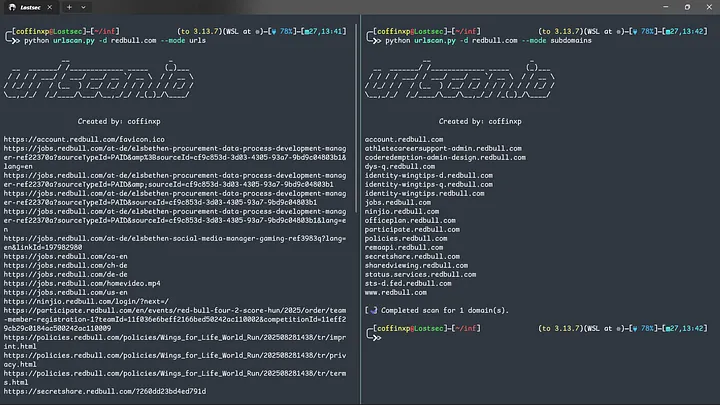Click the Wings_for_Life privacy.html policy URL
Viewport: 720px width, 405px height.
(175, 360)
